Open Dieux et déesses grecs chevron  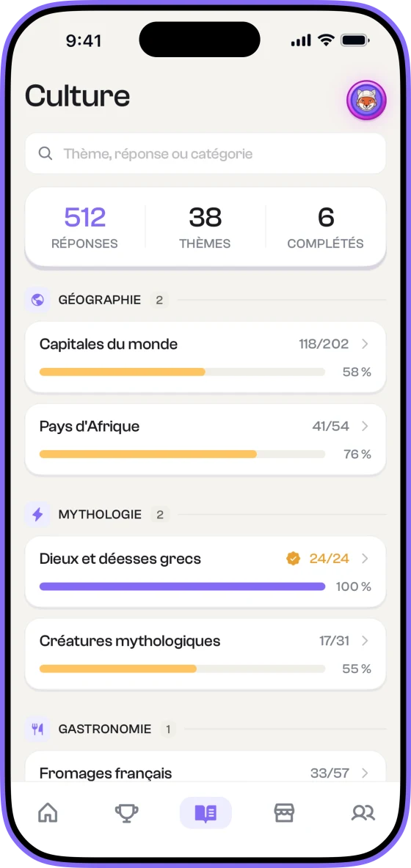coord(365,559)
